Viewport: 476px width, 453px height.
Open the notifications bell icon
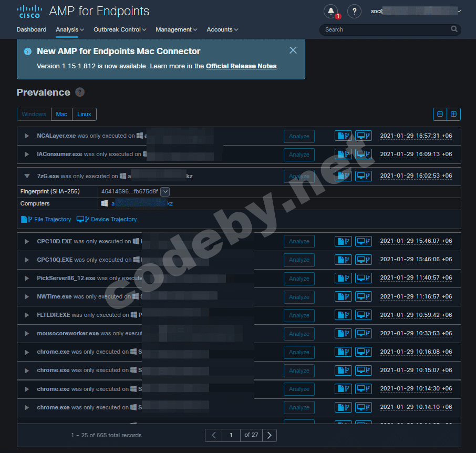tap(331, 12)
